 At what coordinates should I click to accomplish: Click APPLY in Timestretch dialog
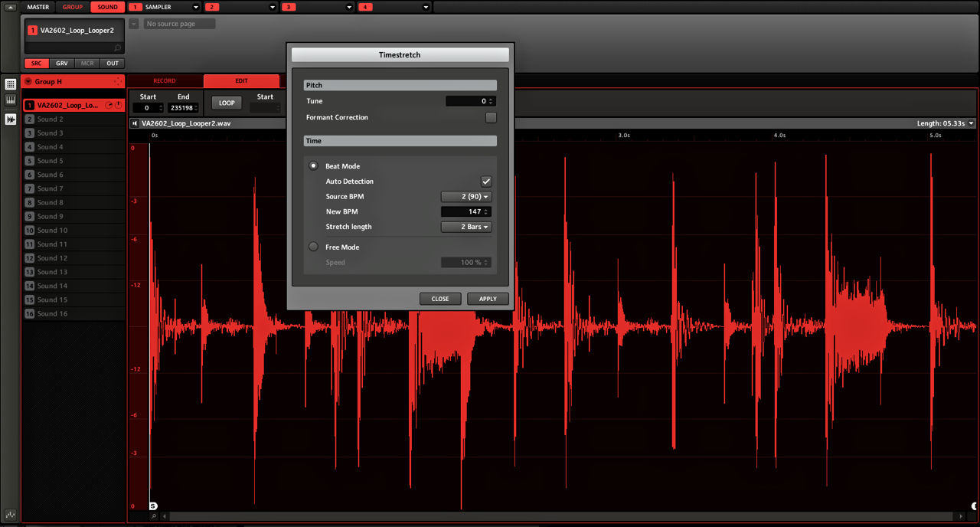488,299
